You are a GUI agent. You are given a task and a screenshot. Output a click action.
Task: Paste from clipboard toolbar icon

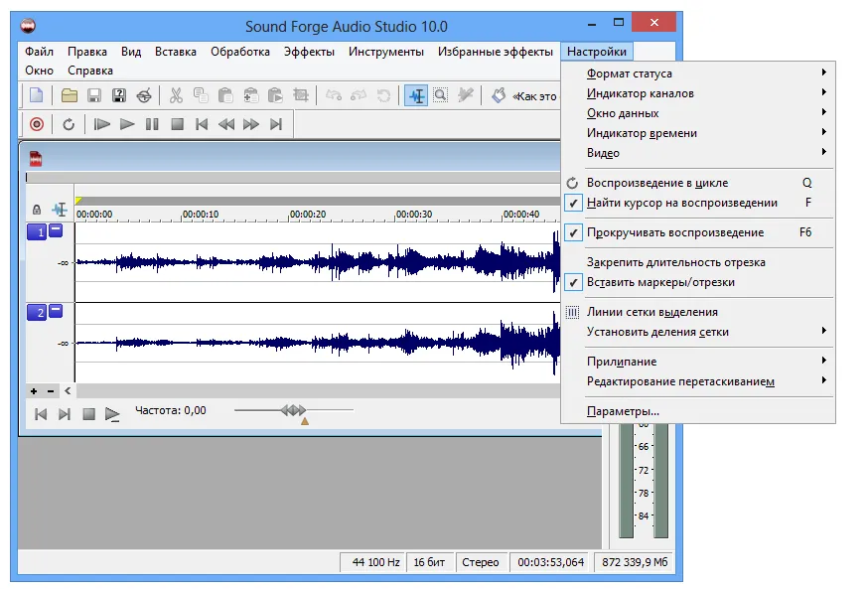pyautogui.click(x=225, y=95)
